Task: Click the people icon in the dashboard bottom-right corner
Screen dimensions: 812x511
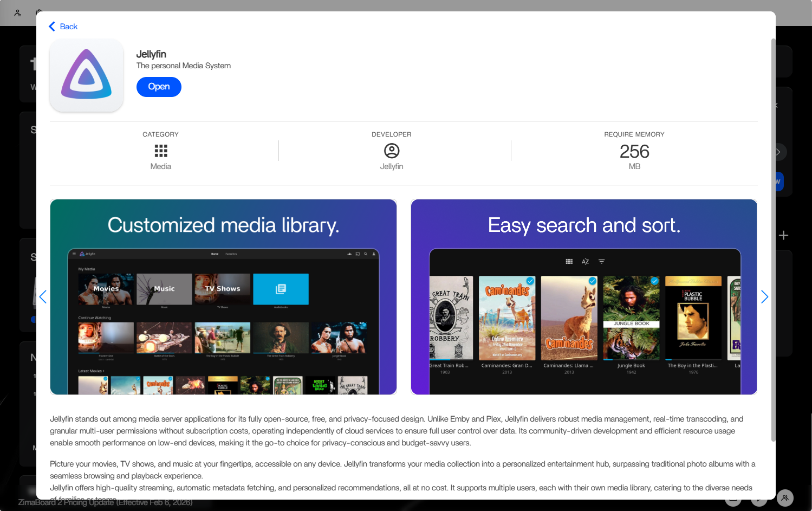Action: pyautogui.click(x=785, y=497)
